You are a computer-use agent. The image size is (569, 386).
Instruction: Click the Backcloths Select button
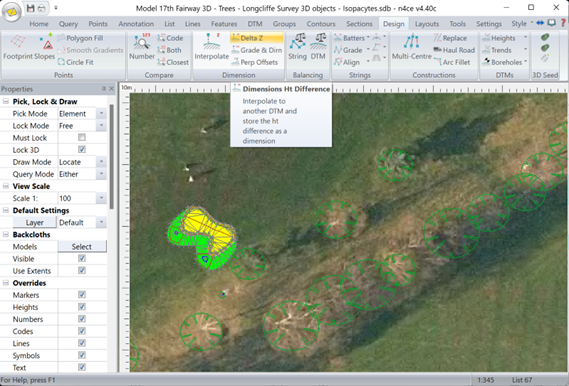[82, 247]
